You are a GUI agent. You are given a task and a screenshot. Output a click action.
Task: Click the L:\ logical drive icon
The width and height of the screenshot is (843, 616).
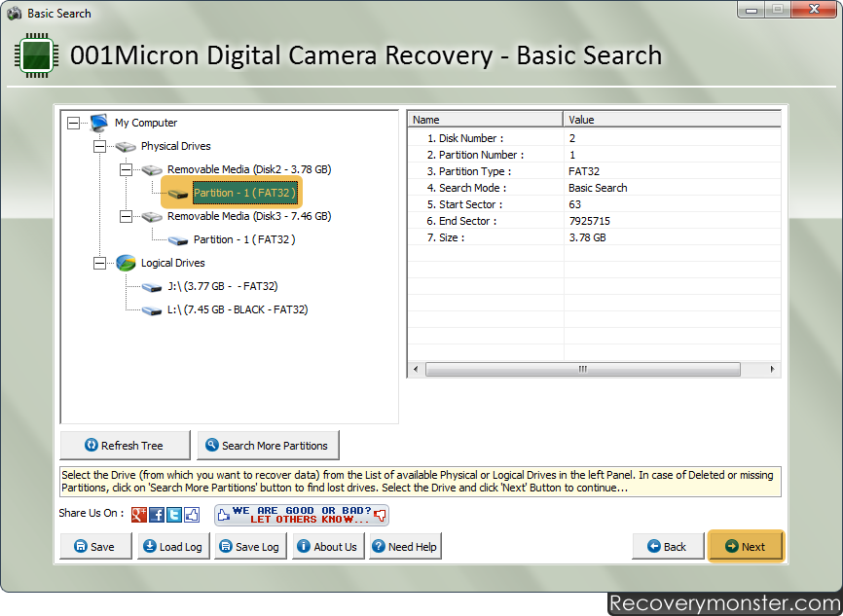pyautogui.click(x=152, y=310)
